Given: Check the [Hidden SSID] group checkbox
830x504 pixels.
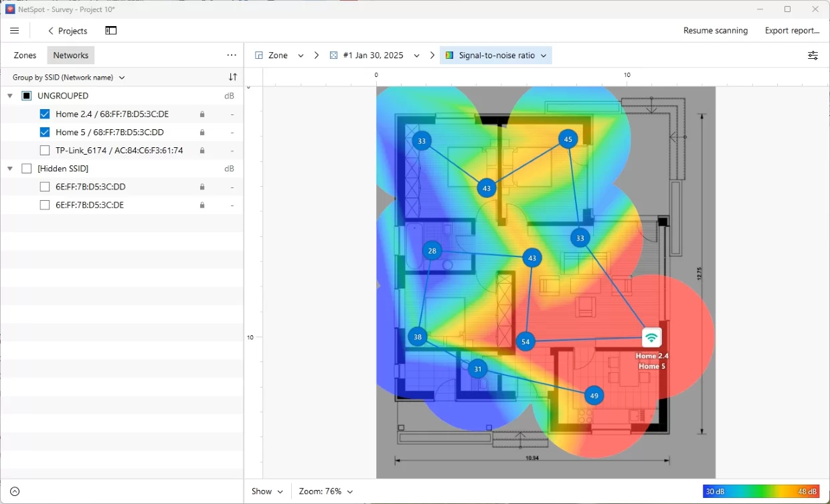Looking at the screenshot, I should coord(27,169).
